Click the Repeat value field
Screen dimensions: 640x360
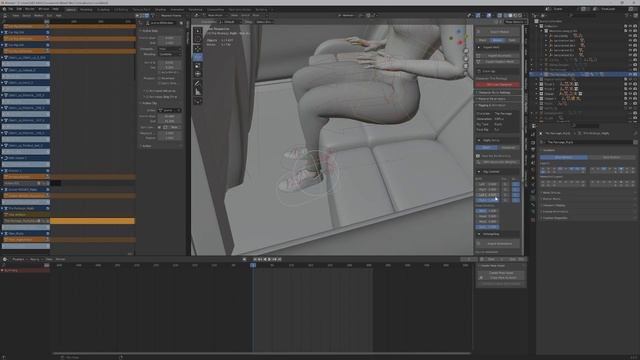(x=170, y=138)
